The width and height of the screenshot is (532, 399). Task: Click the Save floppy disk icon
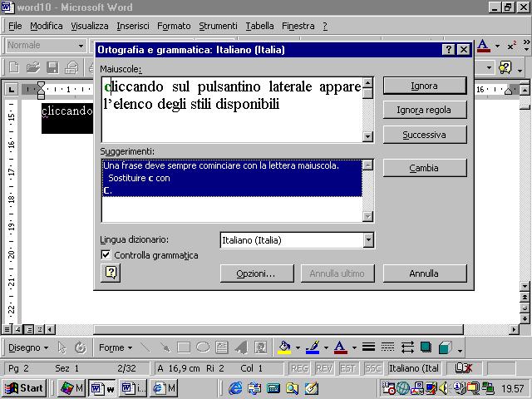[52, 67]
